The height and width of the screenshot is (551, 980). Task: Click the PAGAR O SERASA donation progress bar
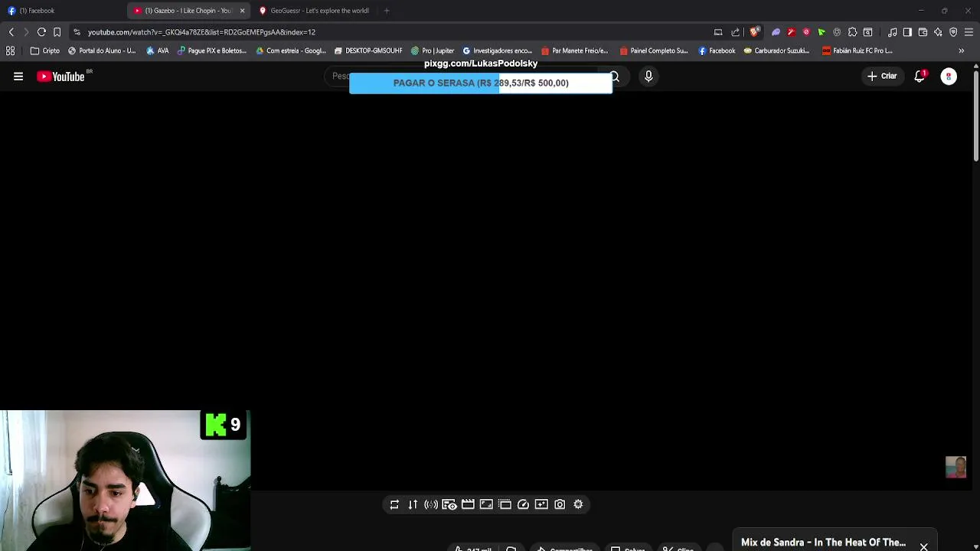pos(481,83)
